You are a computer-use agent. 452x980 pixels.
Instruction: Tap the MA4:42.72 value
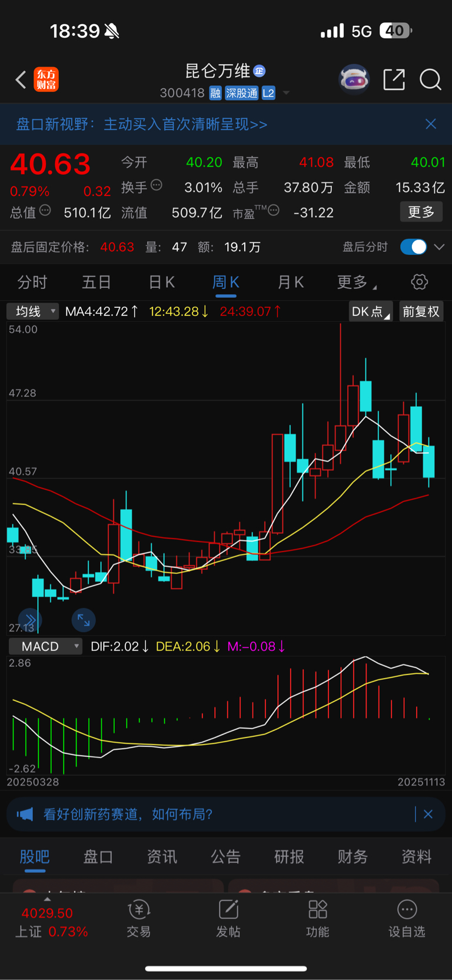pos(101,311)
